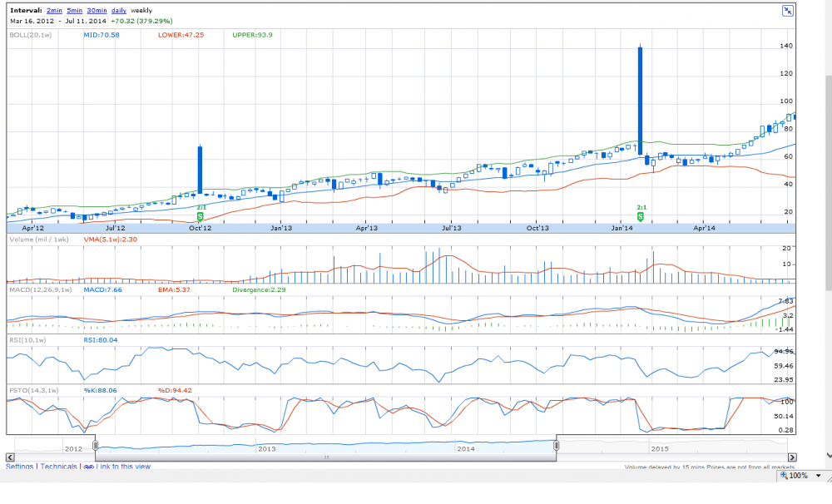Switch interval to 2min
Image resolution: width=832 pixels, height=504 pixels.
pyautogui.click(x=54, y=10)
